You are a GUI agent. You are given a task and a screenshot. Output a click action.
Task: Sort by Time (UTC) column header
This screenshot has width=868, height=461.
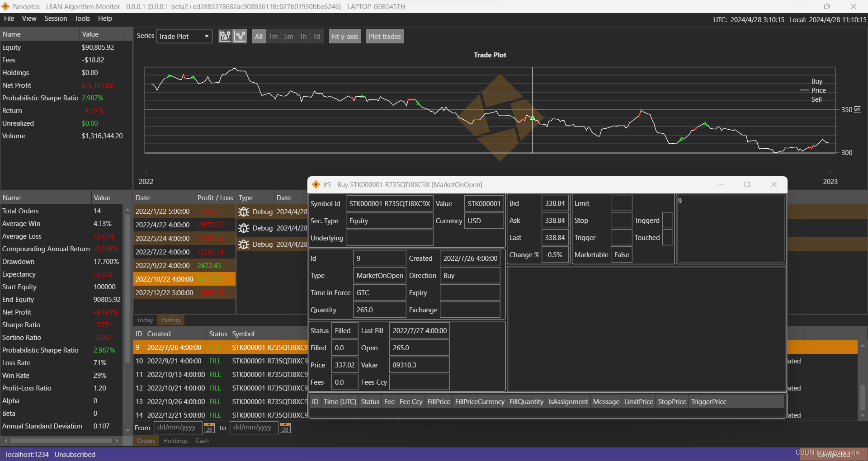(340, 402)
